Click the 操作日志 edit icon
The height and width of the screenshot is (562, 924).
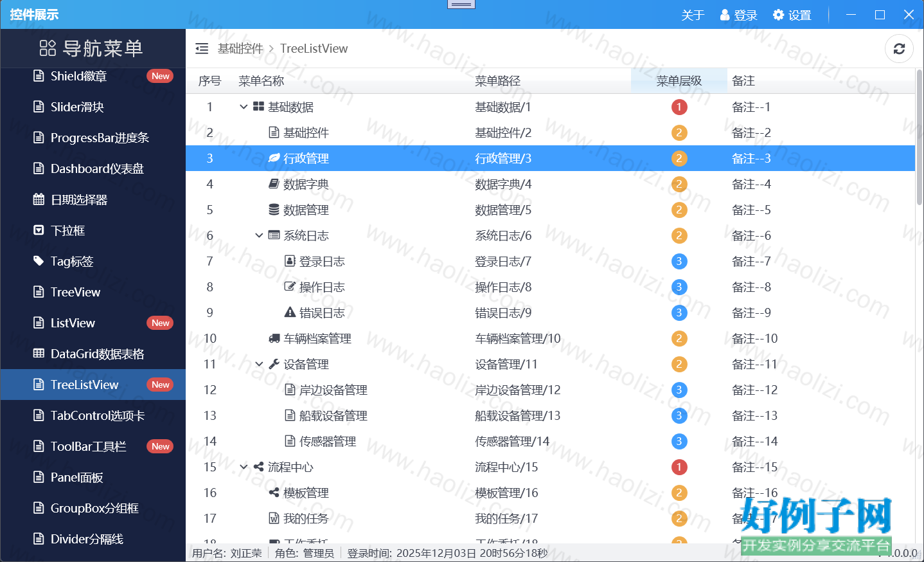(290, 287)
